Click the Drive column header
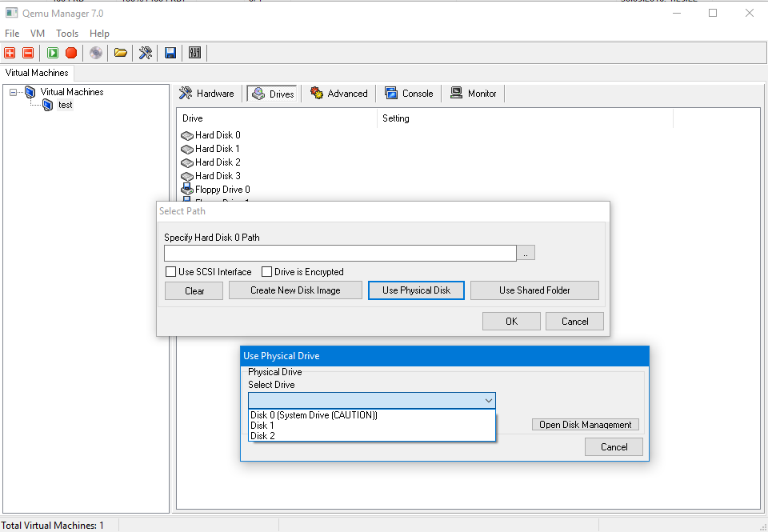 coord(277,118)
